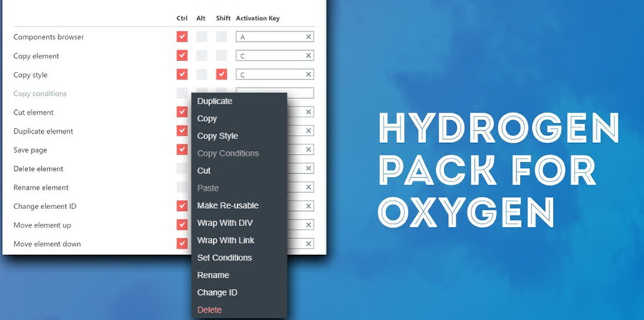
Task: Clear the Copy style activation key
Action: click(x=308, y=74)
